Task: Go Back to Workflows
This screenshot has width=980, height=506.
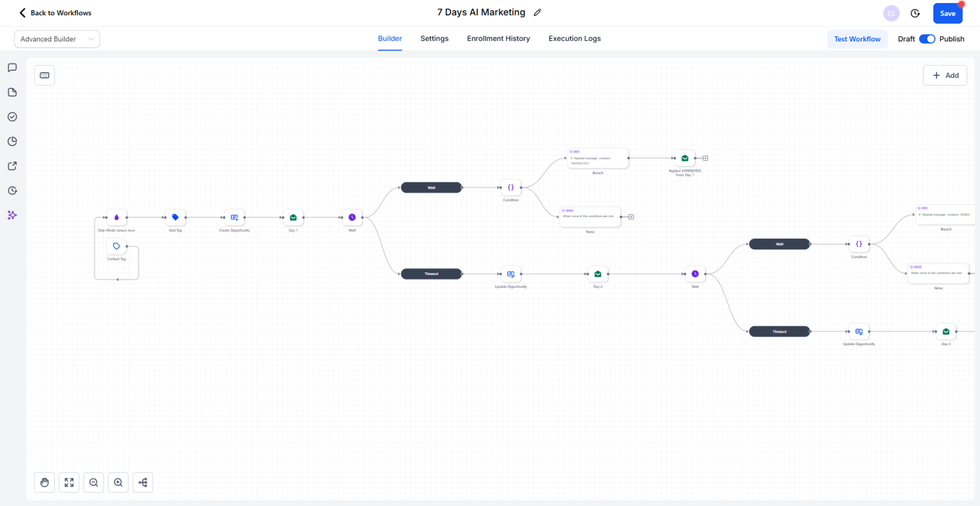Action: pos(56,13)
